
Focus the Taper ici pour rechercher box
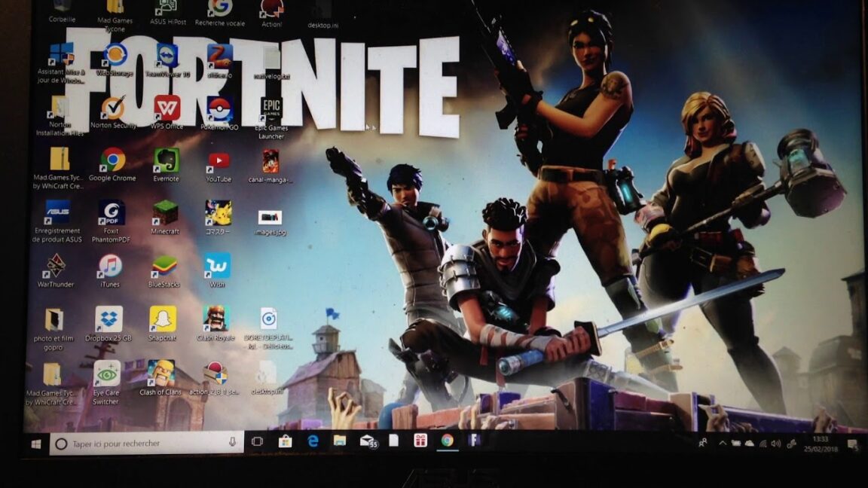coord(146,443)
